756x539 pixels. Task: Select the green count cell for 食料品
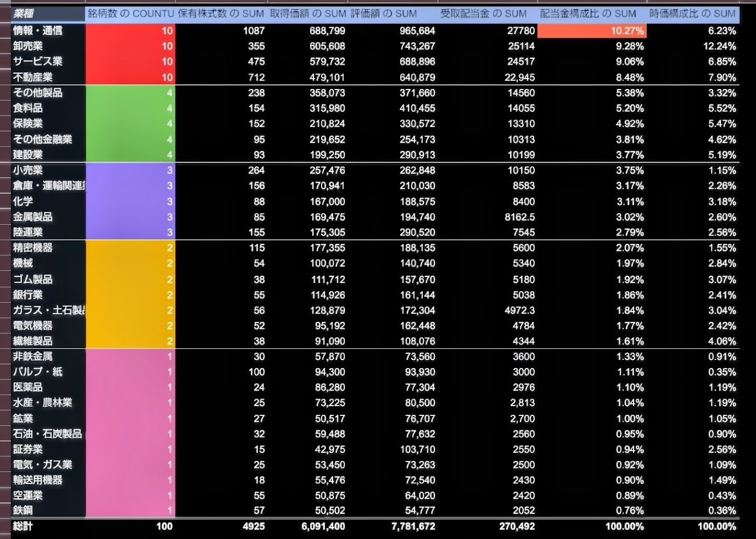click(x=131, y=108)
